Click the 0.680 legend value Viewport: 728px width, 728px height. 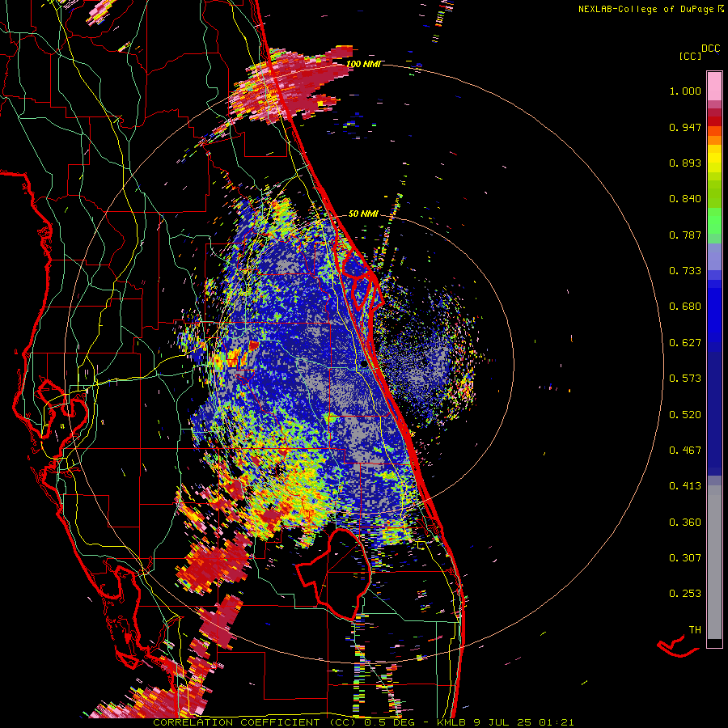(685, 307)
